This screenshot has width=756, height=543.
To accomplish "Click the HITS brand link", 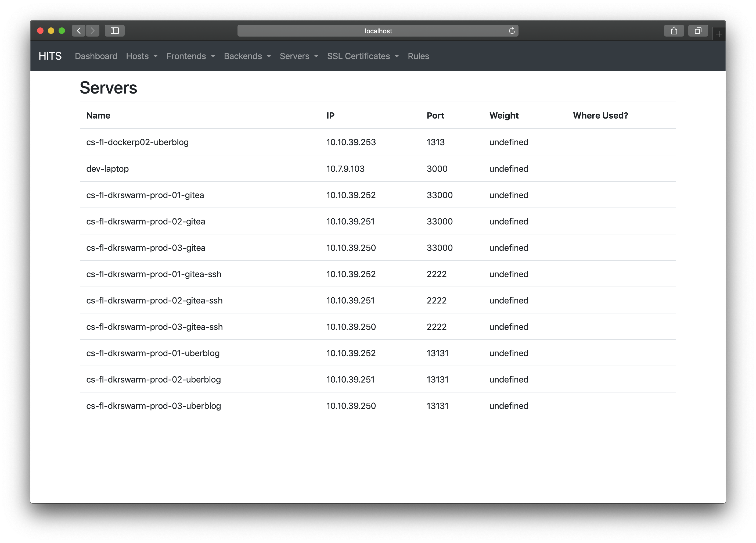I will [x=50, y=56].
